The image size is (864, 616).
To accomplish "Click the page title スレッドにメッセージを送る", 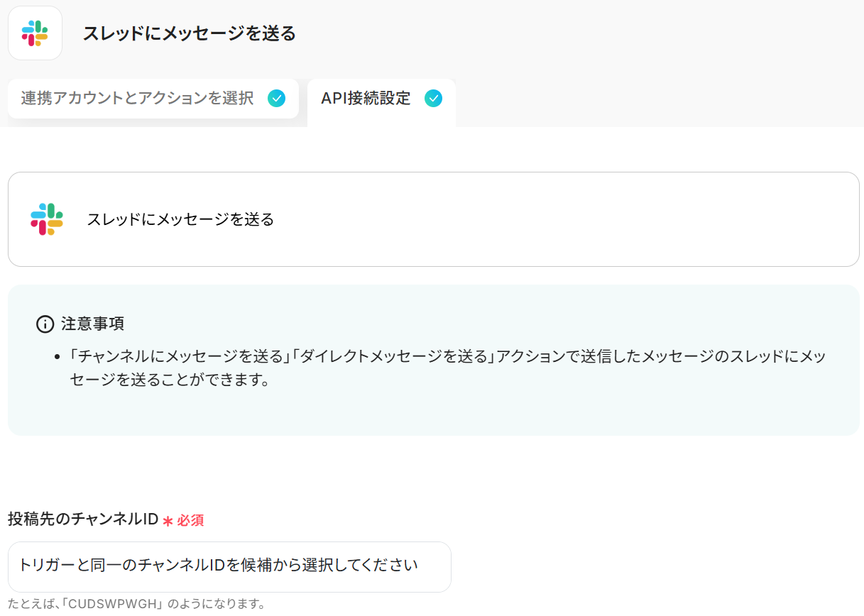I will [x=190, y=33].
